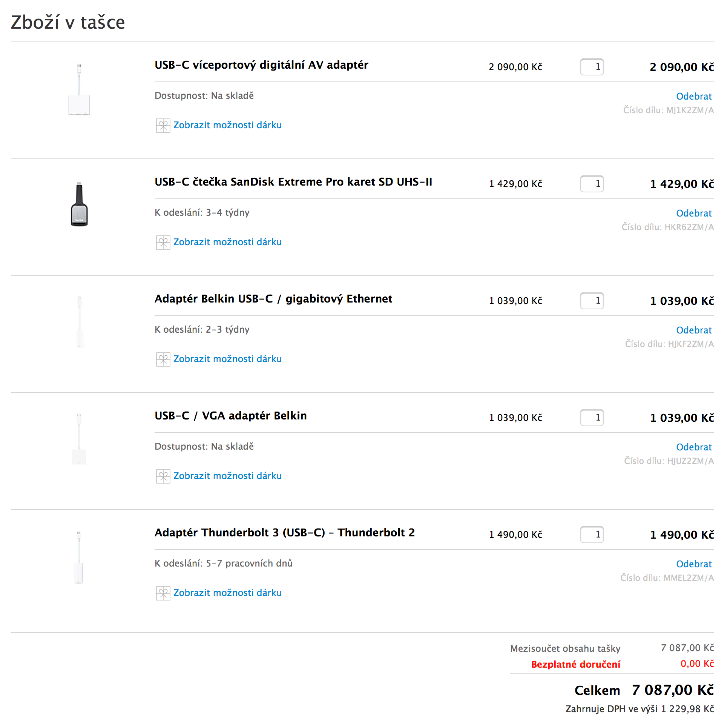Remove Belkin Ethernet adapter via Odebrat

[x=693, y=330]
